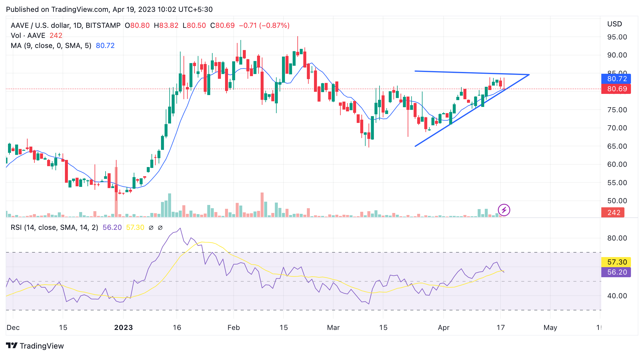Click the 60.00 price axis label

coord(617,164)
